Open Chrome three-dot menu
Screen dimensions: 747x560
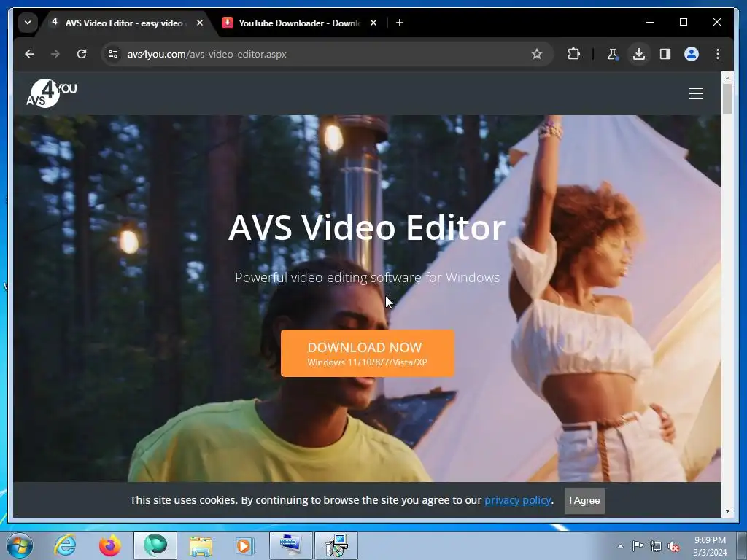pos(718,54)
